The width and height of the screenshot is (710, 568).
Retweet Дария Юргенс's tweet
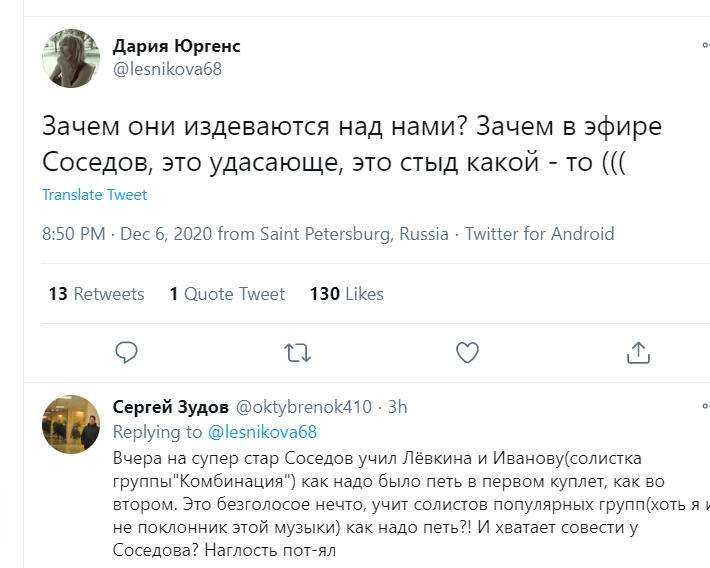pyautogui.click(x=297, y=352)
